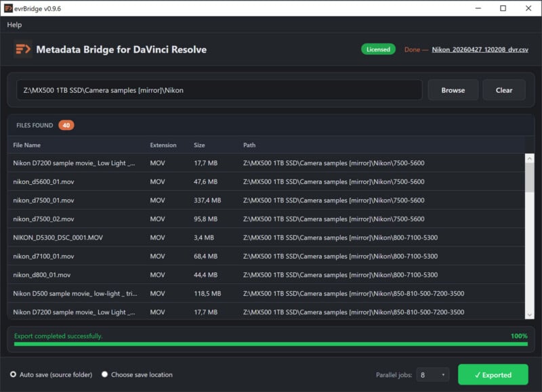Click the Browse button
The image size is (542, 392).
tap(453, 89)
